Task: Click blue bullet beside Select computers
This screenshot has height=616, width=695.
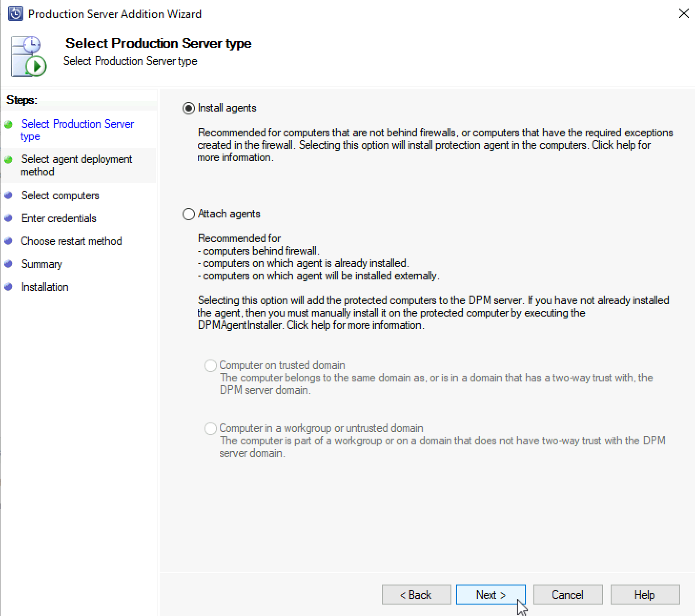Action: click(8, 195)
